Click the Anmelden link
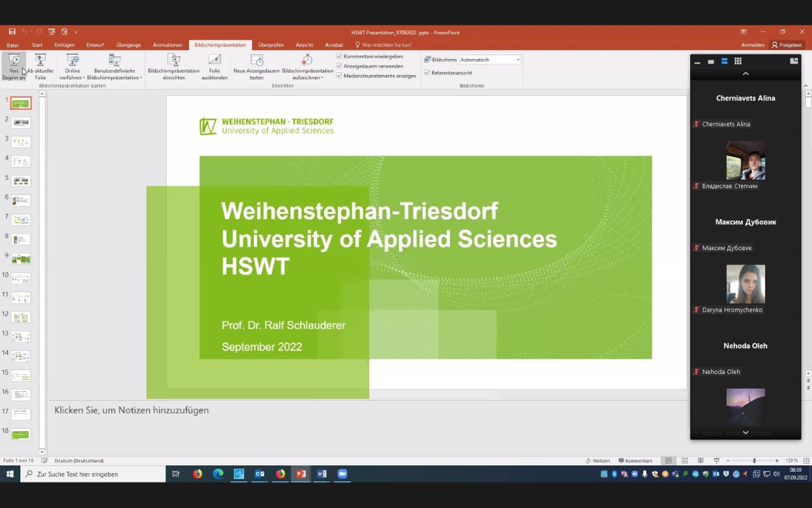Screen dimensions: 812x508 [x=752, y=45]
